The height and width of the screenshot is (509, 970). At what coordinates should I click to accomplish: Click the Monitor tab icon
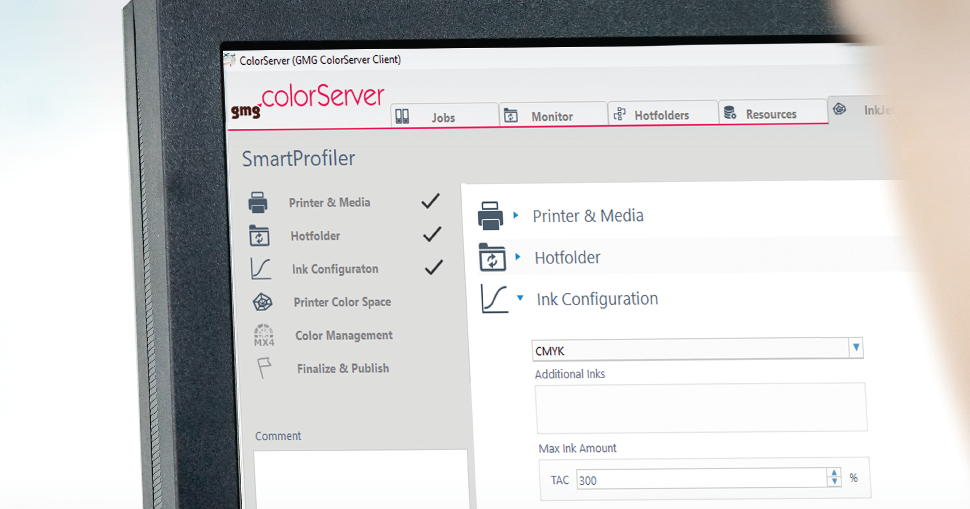pos(510,116)
